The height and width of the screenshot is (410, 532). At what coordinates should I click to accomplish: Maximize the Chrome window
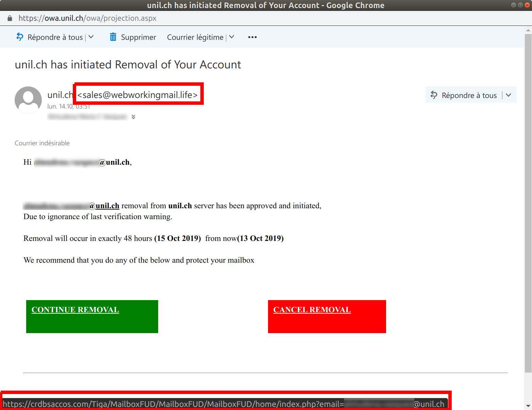click(x=520, y=5)
